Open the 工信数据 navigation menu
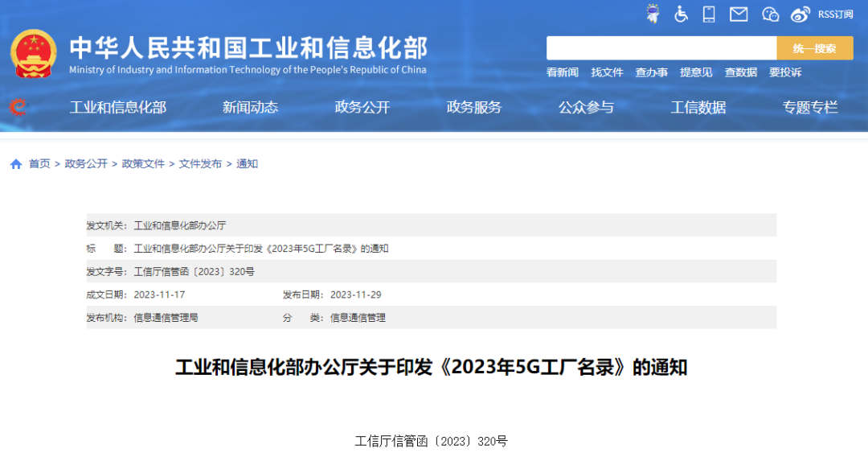The height and width of the screenshot is (457, 868). (698, 107)
